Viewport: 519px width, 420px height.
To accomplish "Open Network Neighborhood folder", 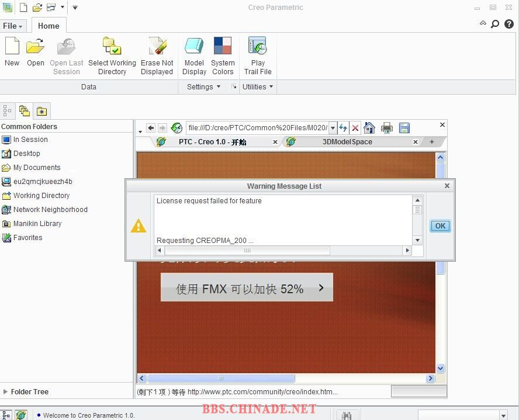I will [44, 210].
